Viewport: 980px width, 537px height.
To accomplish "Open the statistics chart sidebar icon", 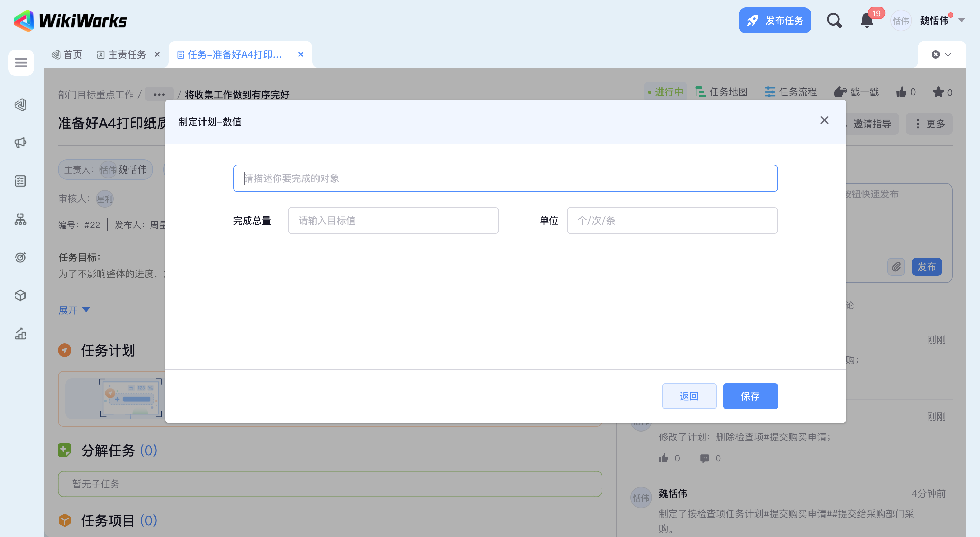I will pyautogui.click(x=20, y=334).
